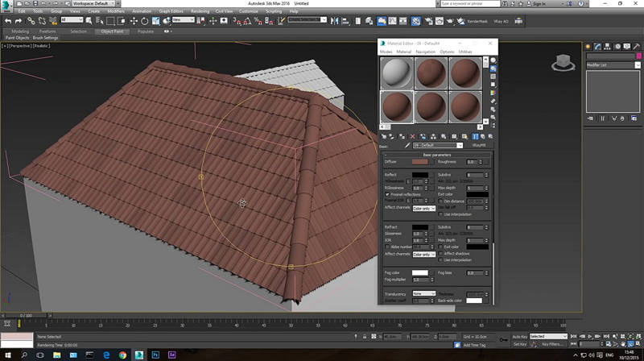Open the Modifier List dropdown

(611, 64)
